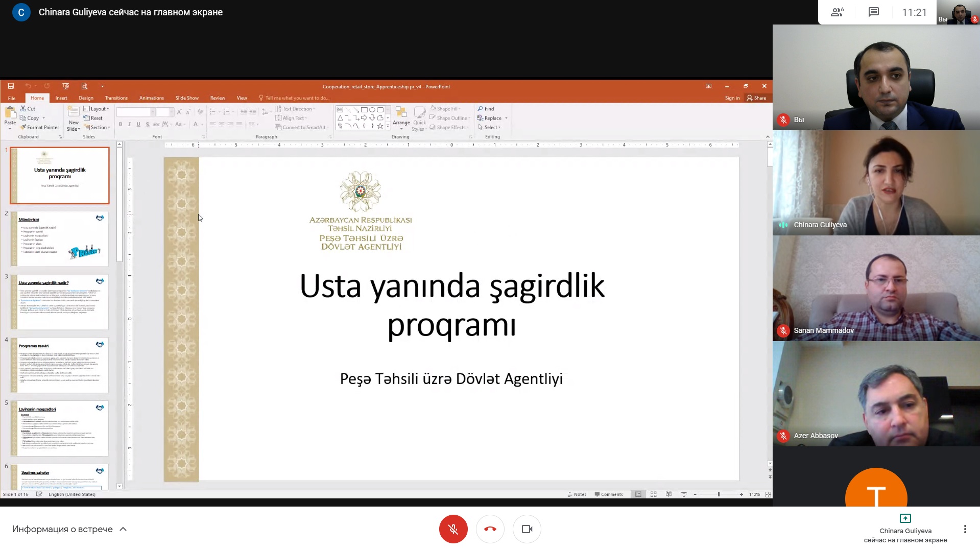This screenshot has height=551, width=980.
Task: Unmute the microphone in the call bar
Action: click(453, 529)
